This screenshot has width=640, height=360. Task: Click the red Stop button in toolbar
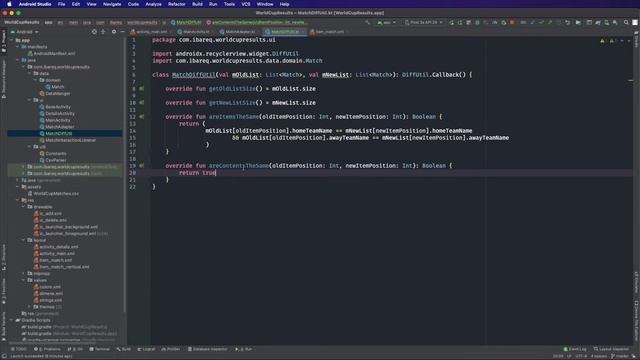coord(512,22)
